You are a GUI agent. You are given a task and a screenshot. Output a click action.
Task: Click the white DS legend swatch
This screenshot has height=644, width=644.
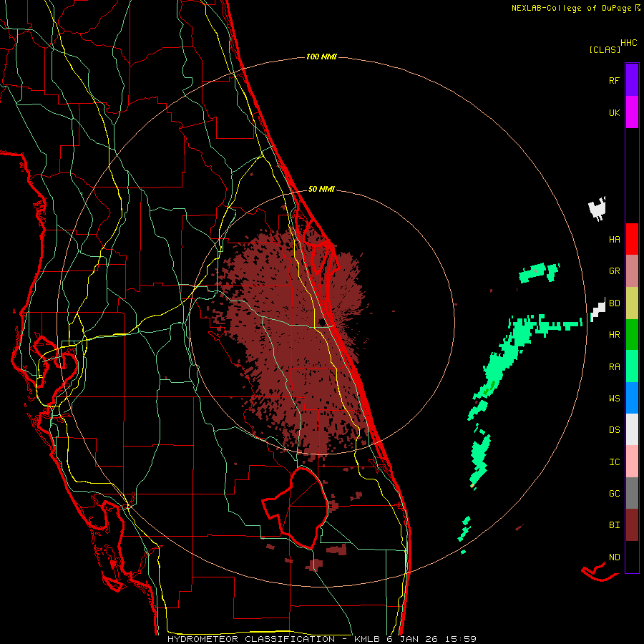point(632,429)
